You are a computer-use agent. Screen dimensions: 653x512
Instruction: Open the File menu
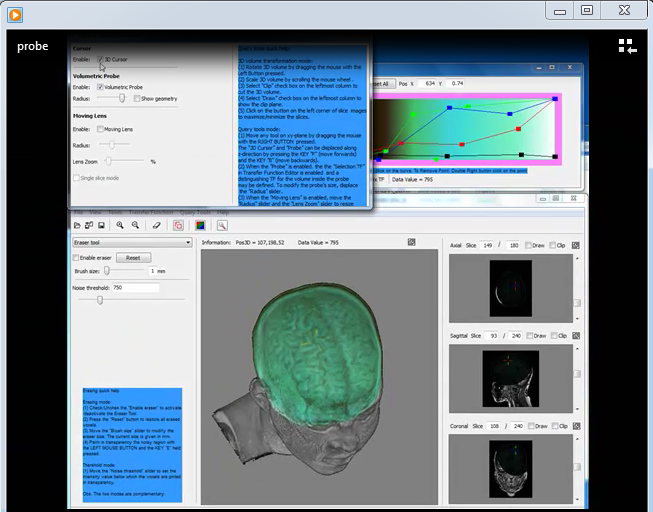point(78,212)
